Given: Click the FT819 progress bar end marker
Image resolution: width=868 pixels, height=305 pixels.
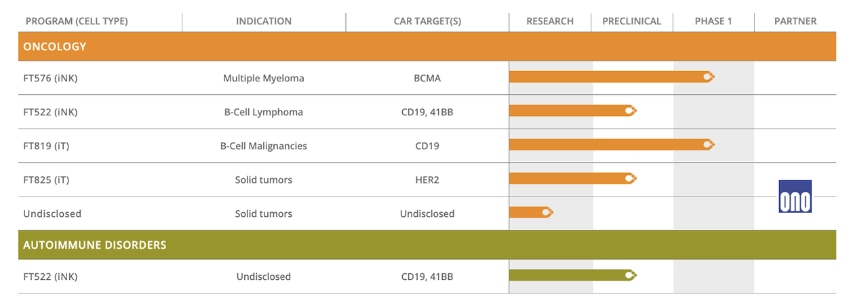Looking at the screenshot, I should coord(709,144).
